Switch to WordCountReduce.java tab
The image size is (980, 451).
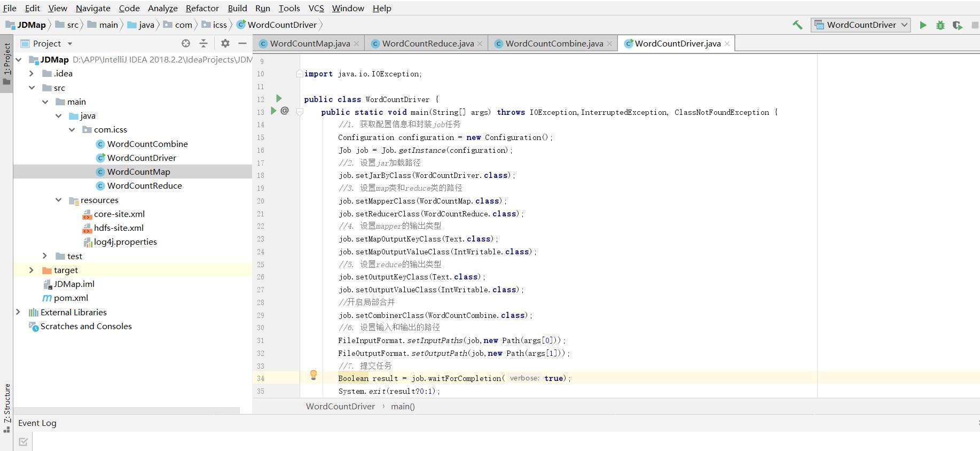tap(427, 44)
